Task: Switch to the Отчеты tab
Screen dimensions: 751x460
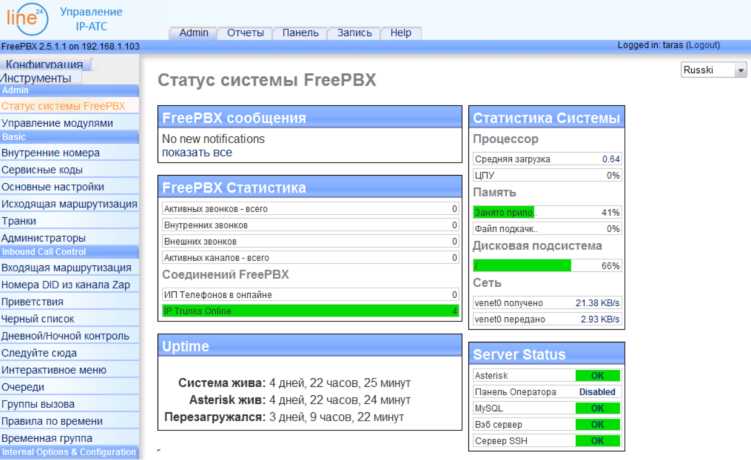Action: pos(245,33)
